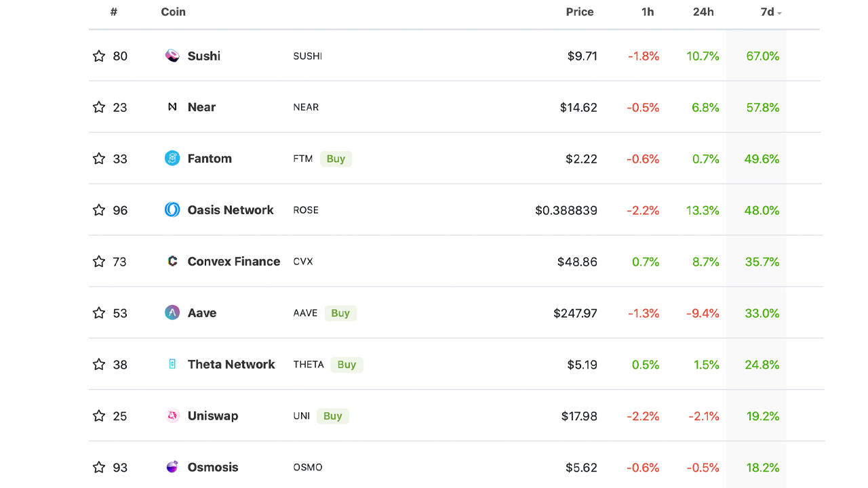Click the Sushi coin logo
The width and height of the screenshot is (868, 488).
(x=172, y=56)
